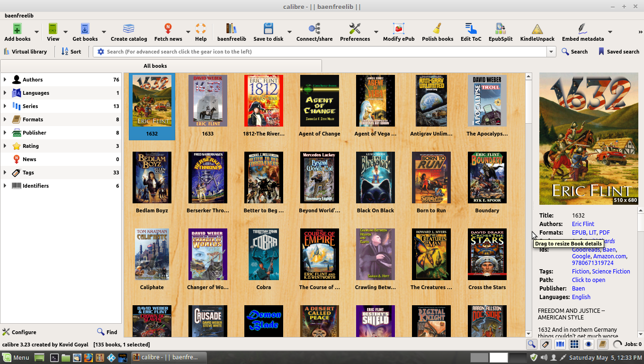Click Configure in the tag browser
644x364 pixels.
tap(19, 332)
